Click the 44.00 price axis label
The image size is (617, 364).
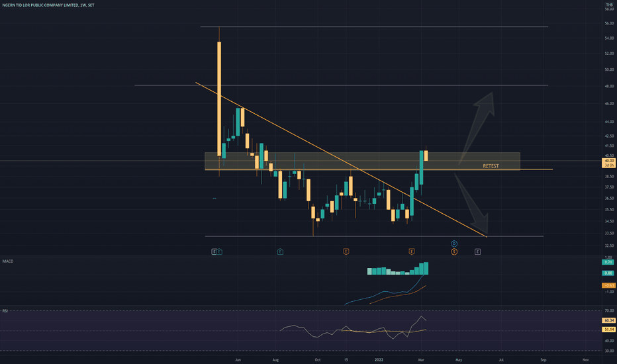click(609, 122)
